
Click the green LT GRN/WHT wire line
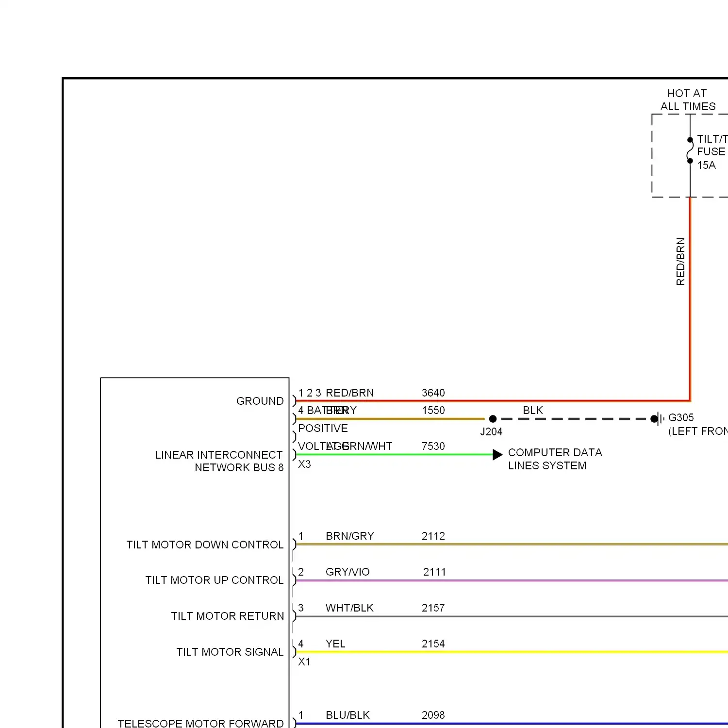[x=394, y=455]
